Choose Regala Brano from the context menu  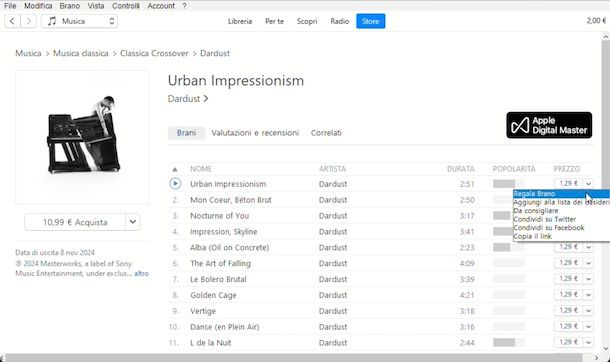pyautogui.click(x=561, y=194)
